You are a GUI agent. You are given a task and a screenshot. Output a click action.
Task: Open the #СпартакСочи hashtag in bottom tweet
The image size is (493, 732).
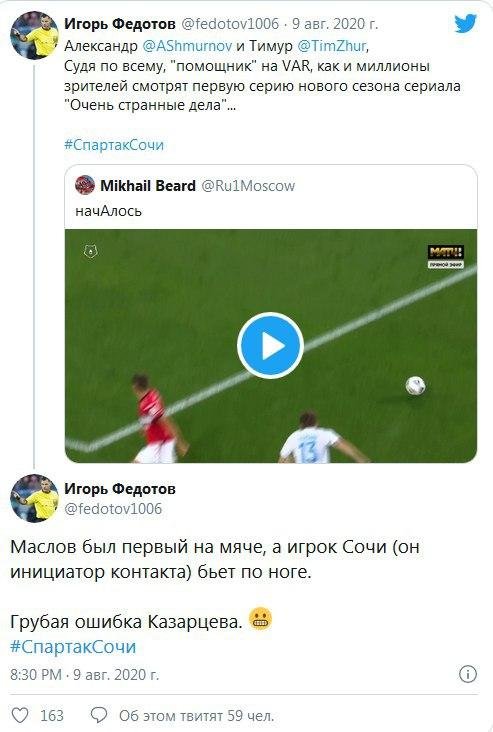pyautogui.click(x=73, y=647)
